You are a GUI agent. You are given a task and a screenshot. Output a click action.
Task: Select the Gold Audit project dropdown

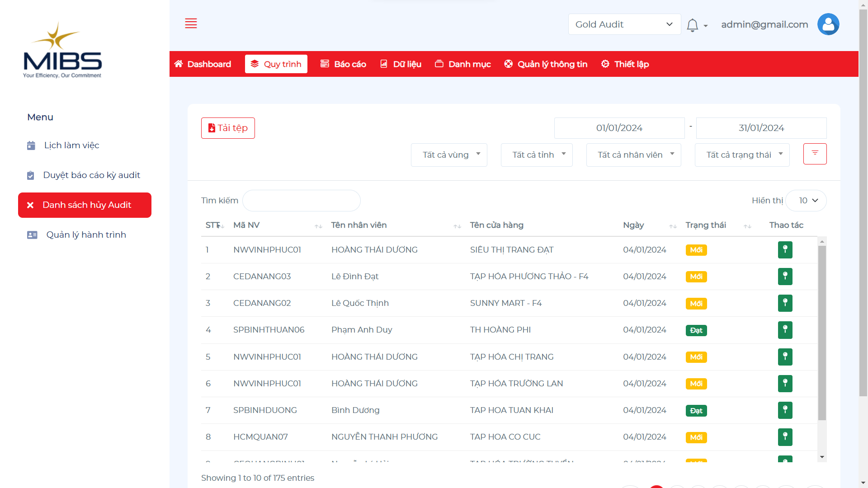[x=624, y=24]
